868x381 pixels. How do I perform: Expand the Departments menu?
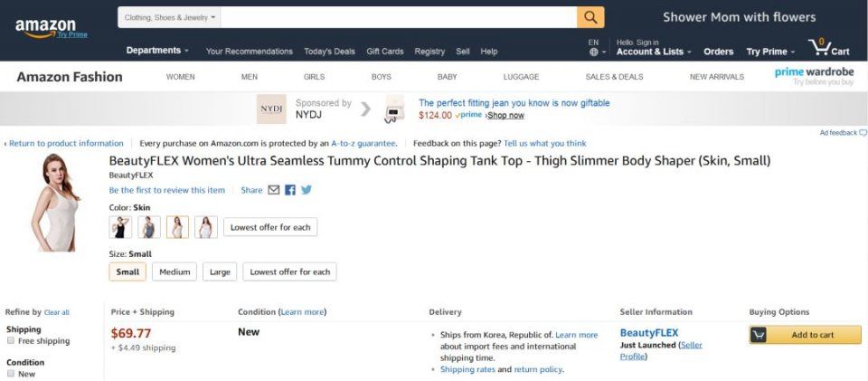coord(157,51)
